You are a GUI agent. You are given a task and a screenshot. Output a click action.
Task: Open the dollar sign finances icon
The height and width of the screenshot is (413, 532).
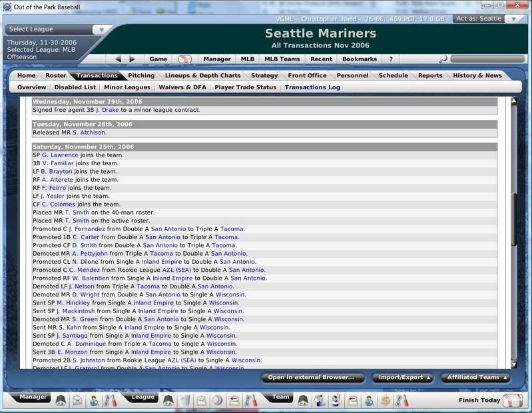pos(385,400)
